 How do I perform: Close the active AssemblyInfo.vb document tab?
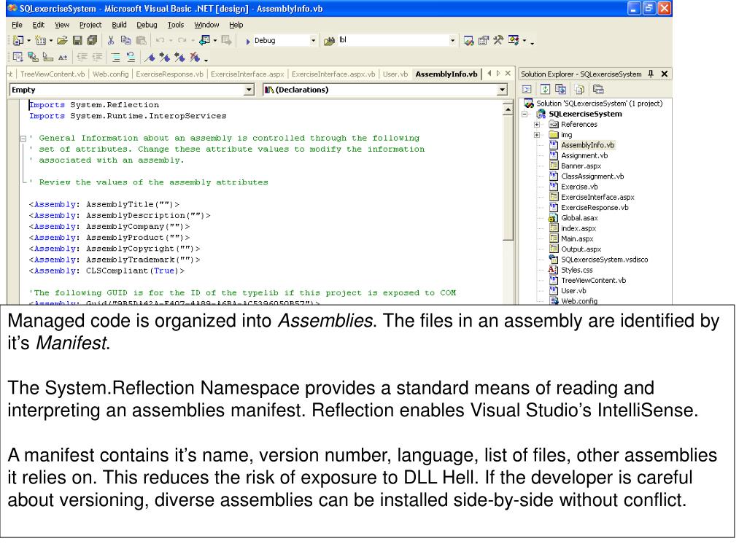[x=508, y=74]
